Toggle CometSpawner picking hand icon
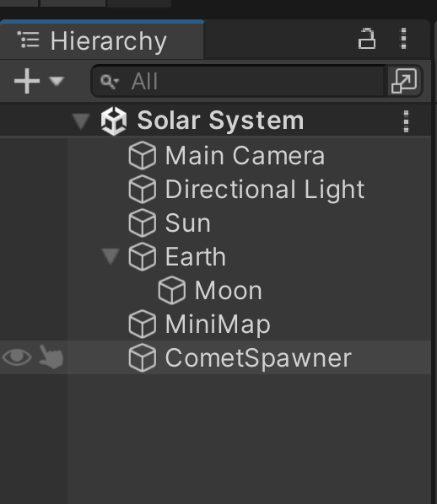Viewport: 437px width, 504px height. coord(51,357)
